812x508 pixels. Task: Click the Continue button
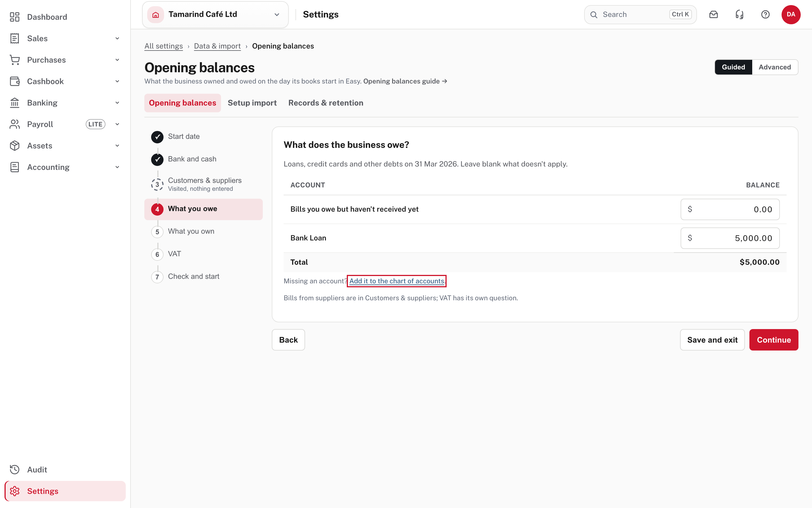coord(774,340)
